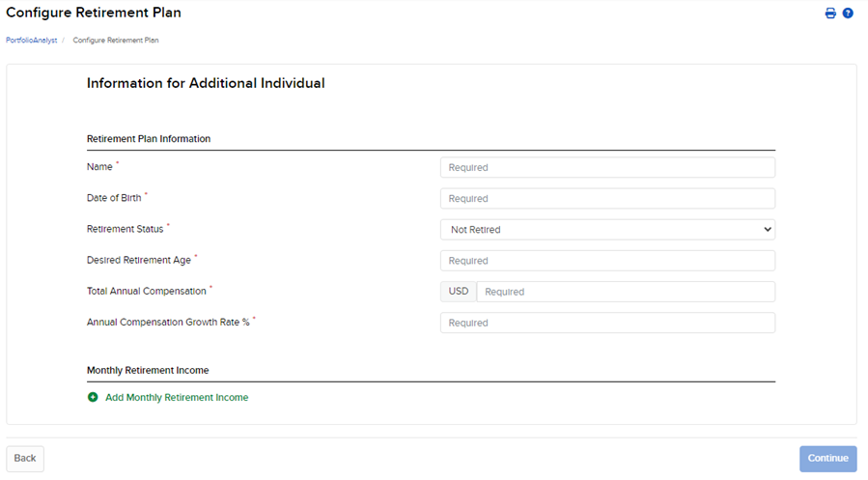Click the USD currency prefix box
The image size is (868, 480).
click(459, 292)
